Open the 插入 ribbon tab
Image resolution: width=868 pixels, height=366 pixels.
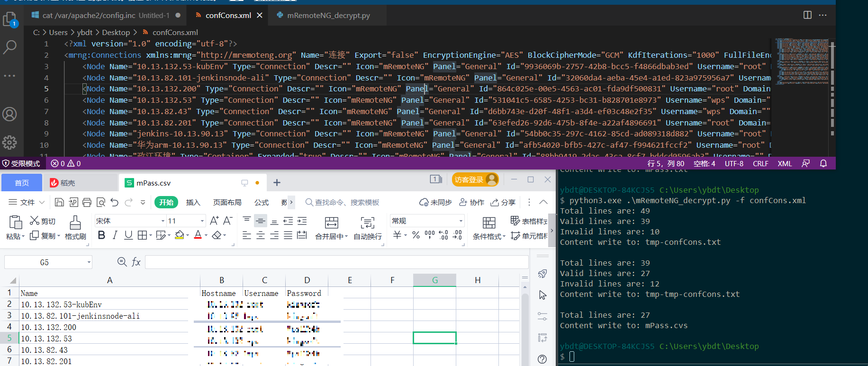[x=193, y=202]
